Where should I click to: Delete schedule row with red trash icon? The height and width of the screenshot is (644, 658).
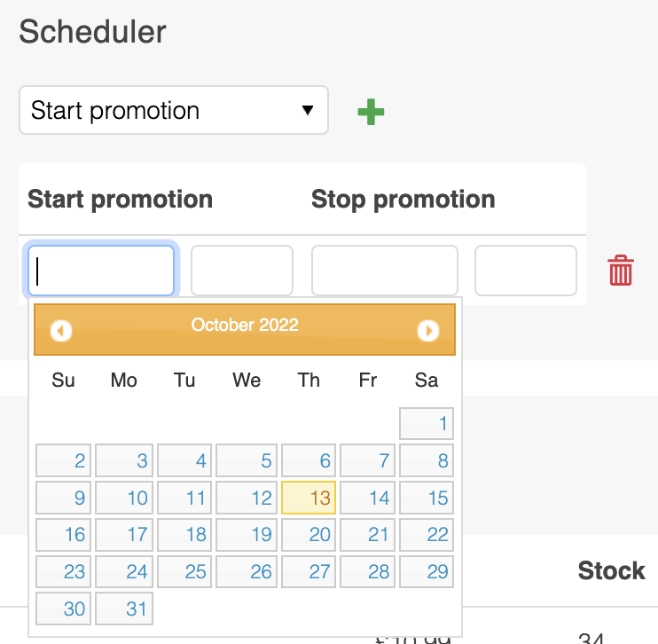click(x=621, y=271)
